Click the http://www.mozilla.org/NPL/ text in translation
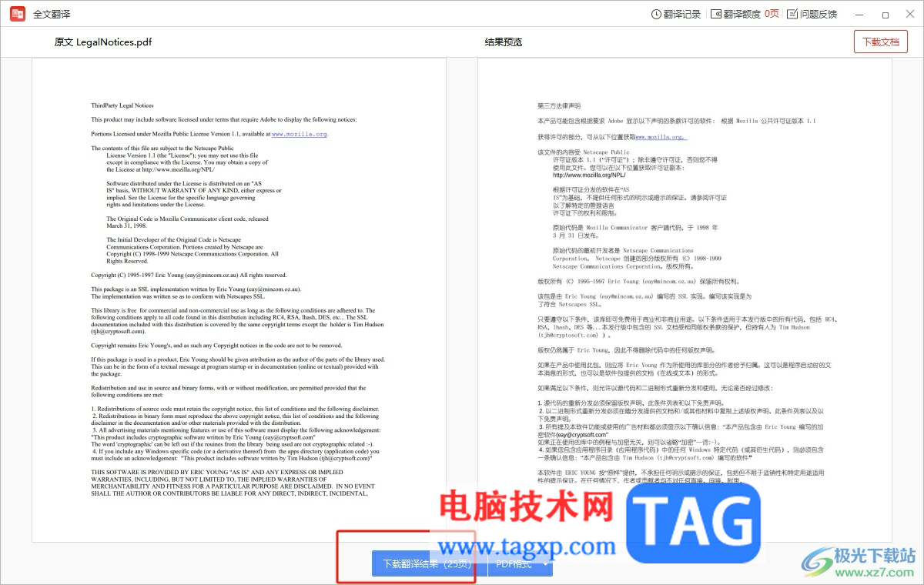This screenshot has height=585, width=924. (589, 175)
